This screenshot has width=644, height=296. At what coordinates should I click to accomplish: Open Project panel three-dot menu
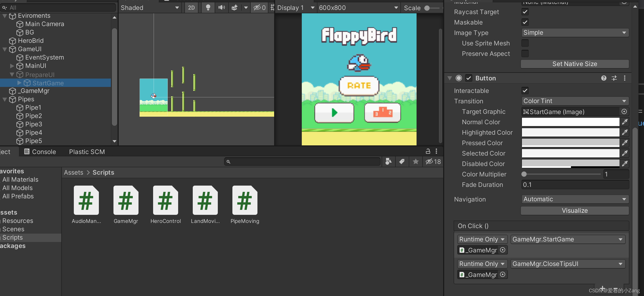tap(436, 151)
